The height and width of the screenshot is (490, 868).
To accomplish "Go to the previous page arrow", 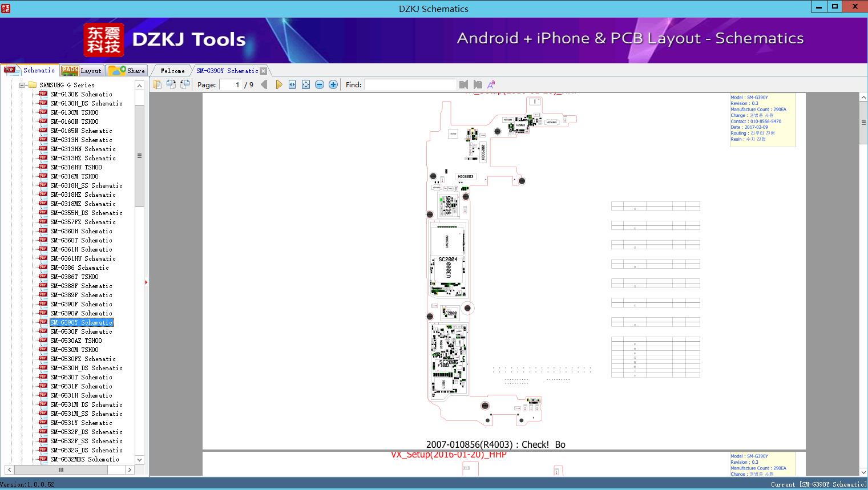I will (264, 84).
